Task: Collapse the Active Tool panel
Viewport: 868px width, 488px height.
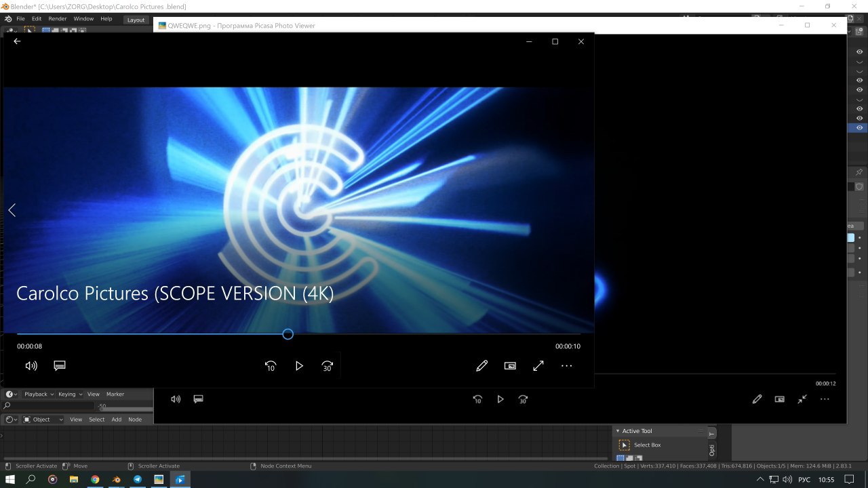Action: pos(618,431)
